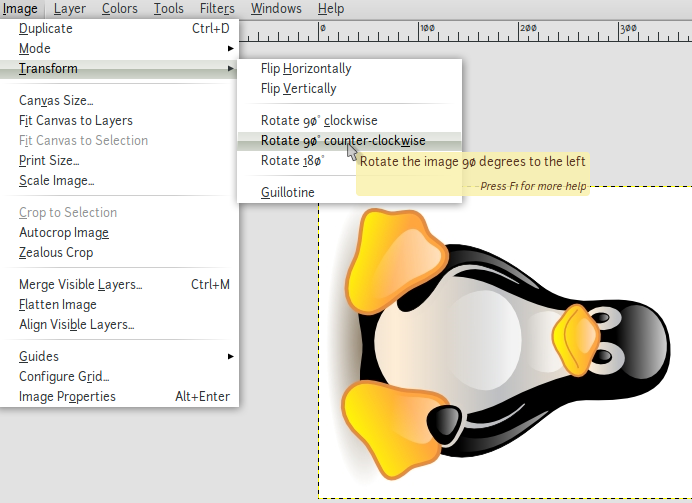Select Rotate 180°
This screenshot has height=503, width=692.
(x=295, y=161)
